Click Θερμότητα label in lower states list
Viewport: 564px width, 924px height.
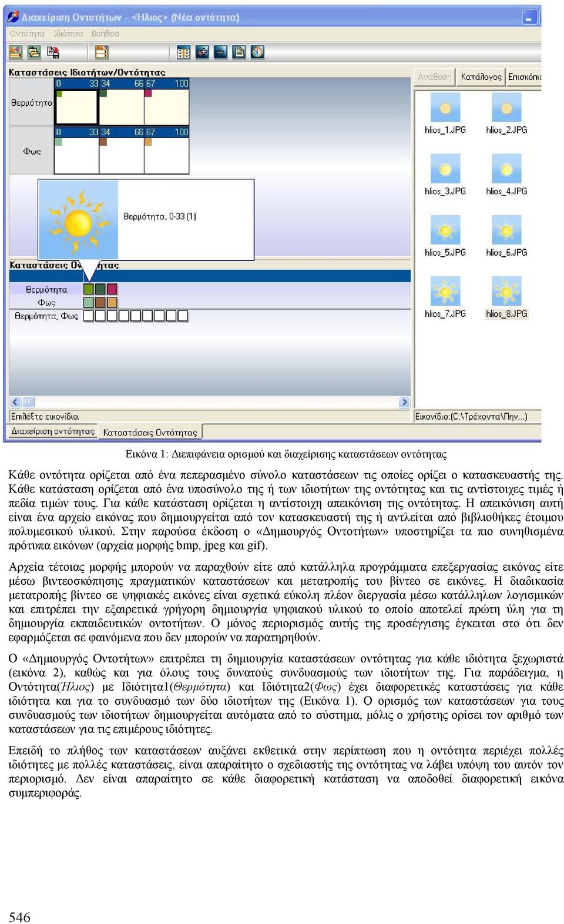pyautogui.click(x=46, y=289)
